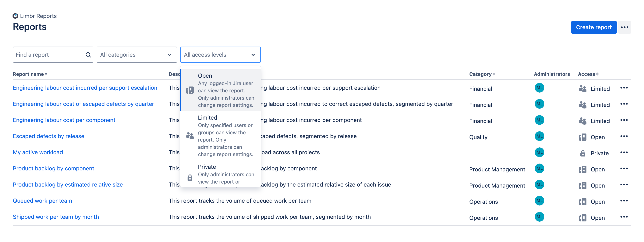The height and width of the screenshot is (242, 644).
Task: Click Operations category for Queued work per team
Action: [x=483, y=202]
